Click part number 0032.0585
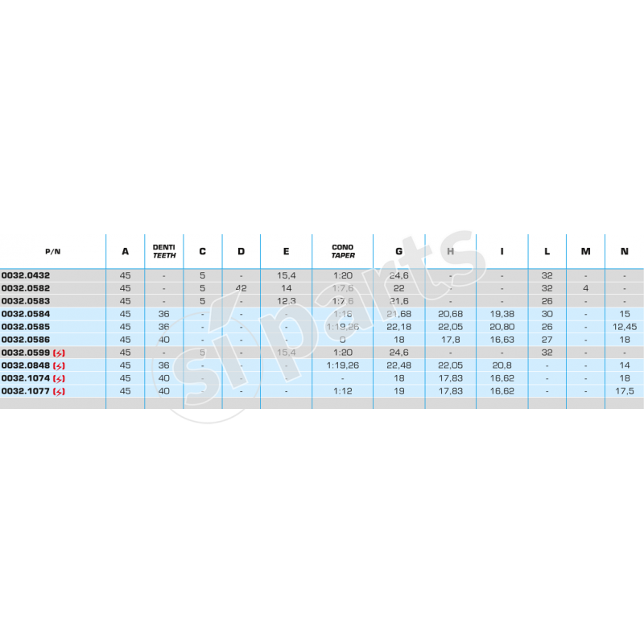Image resolution: width=644 pixels, height=644 pixels. click(x=25, y=327)
